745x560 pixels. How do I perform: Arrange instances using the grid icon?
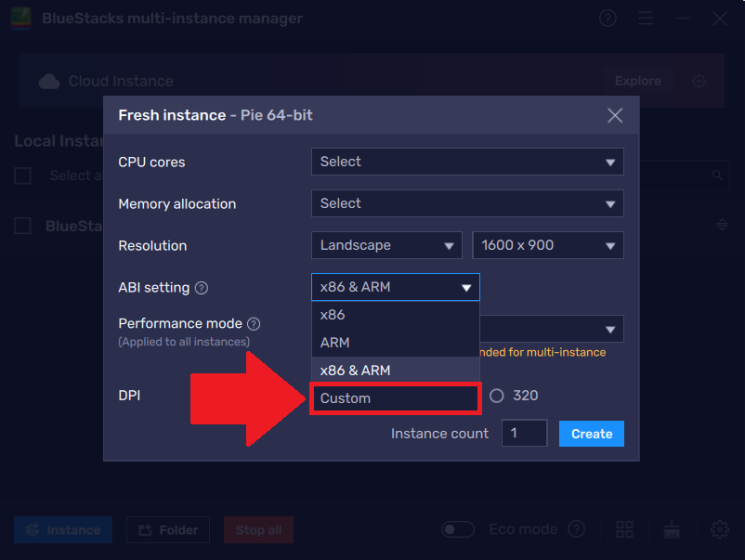coord(624,529)
